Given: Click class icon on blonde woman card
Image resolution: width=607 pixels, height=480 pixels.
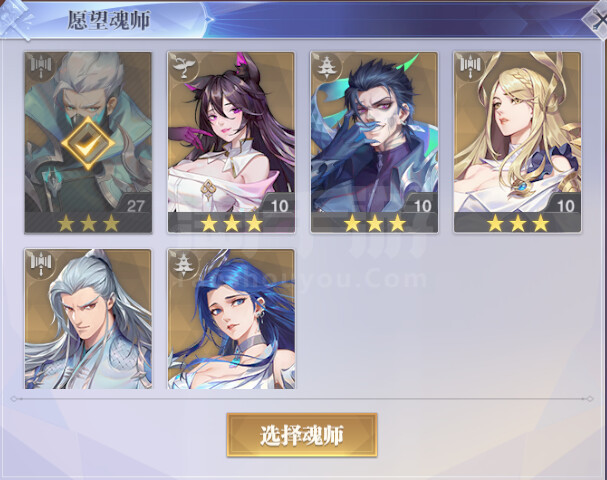Looking at the screenshot, I should tap(471, 68).
